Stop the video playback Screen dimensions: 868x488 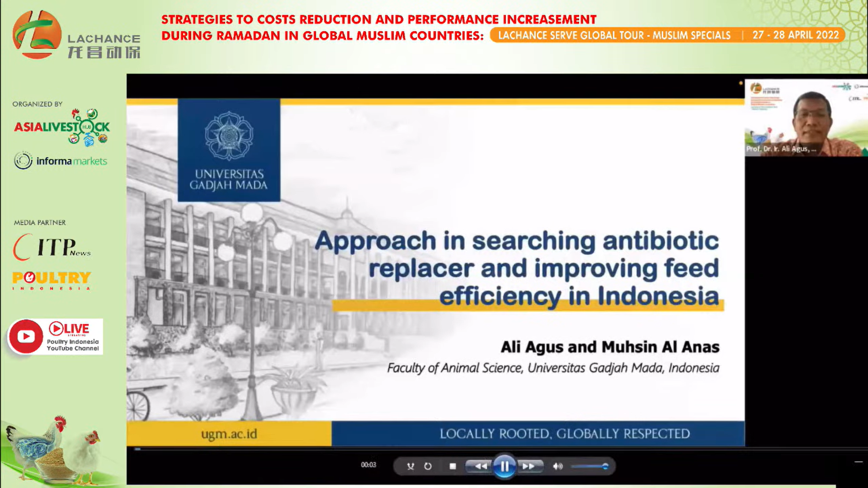(x=453, y=466)
